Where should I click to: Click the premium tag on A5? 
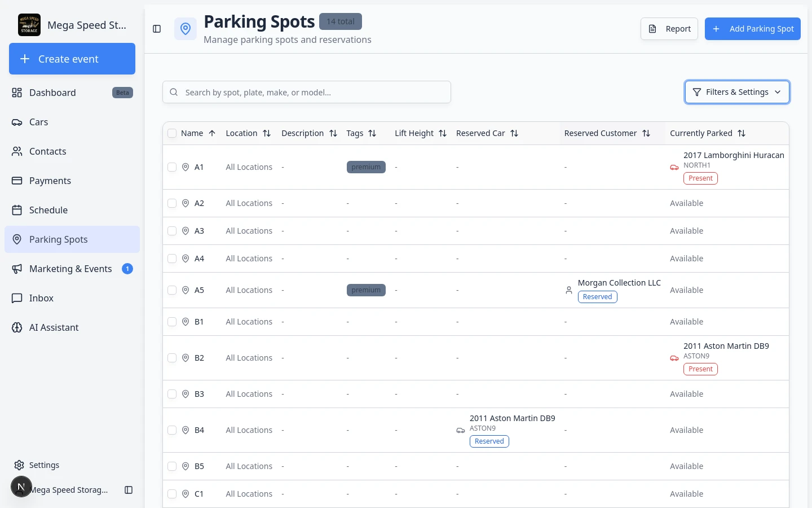coord(366,290)
